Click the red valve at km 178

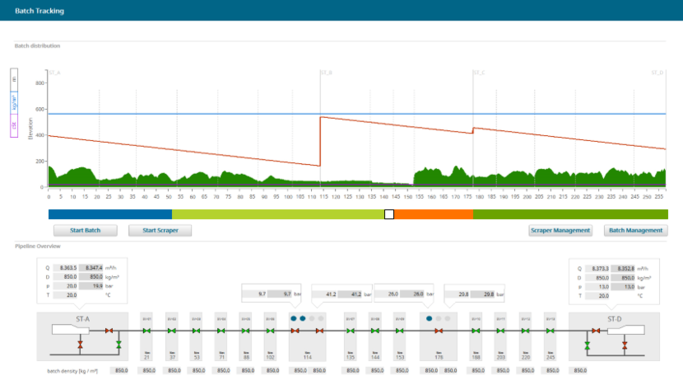click(x=439, y=331)
